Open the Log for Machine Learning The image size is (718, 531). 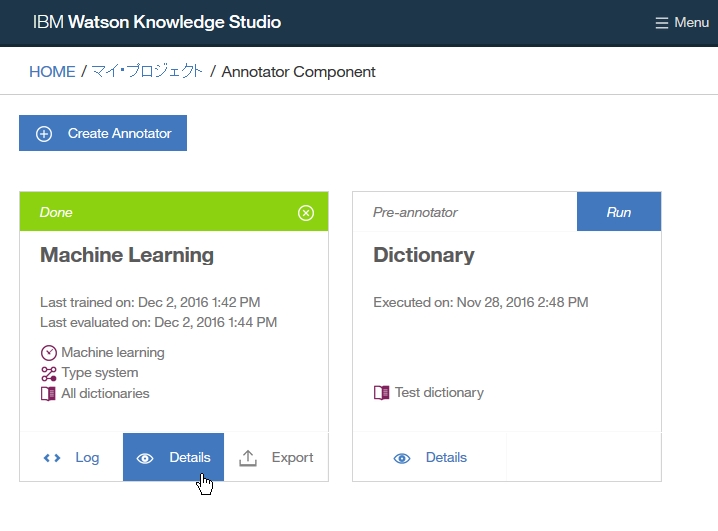coord(72,458)
